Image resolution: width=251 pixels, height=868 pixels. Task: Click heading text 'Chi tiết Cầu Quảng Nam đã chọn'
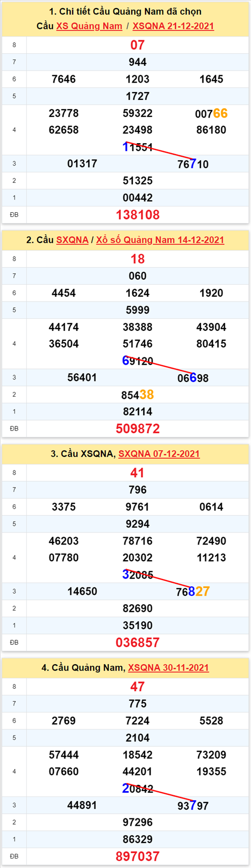click(130, 11)
